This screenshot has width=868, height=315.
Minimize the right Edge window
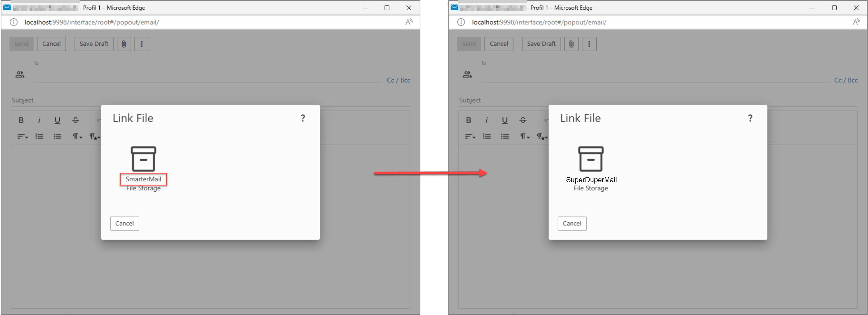click(x=812, y=8)
